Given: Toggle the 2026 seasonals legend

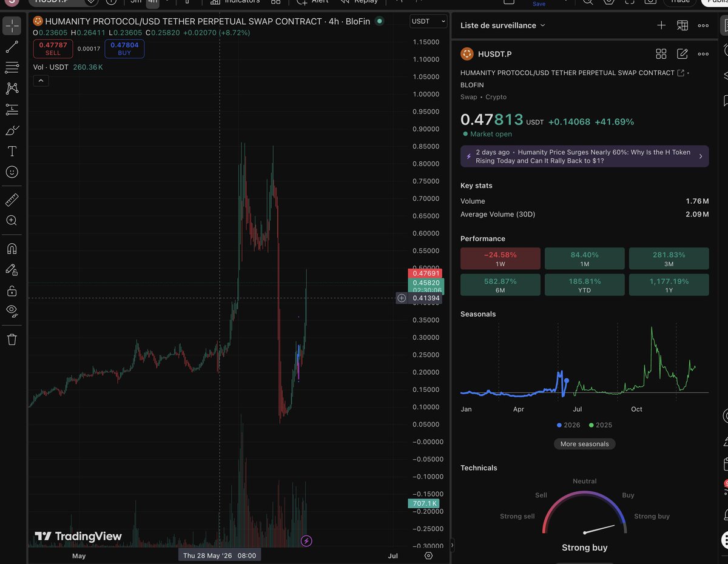Looking at the screenshot, I should tap(568, 425).
